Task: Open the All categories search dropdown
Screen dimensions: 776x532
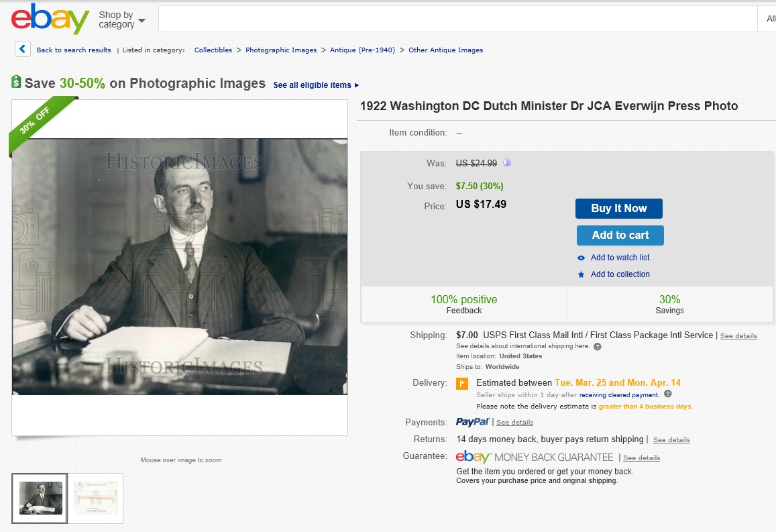Action: coord(770,19)
